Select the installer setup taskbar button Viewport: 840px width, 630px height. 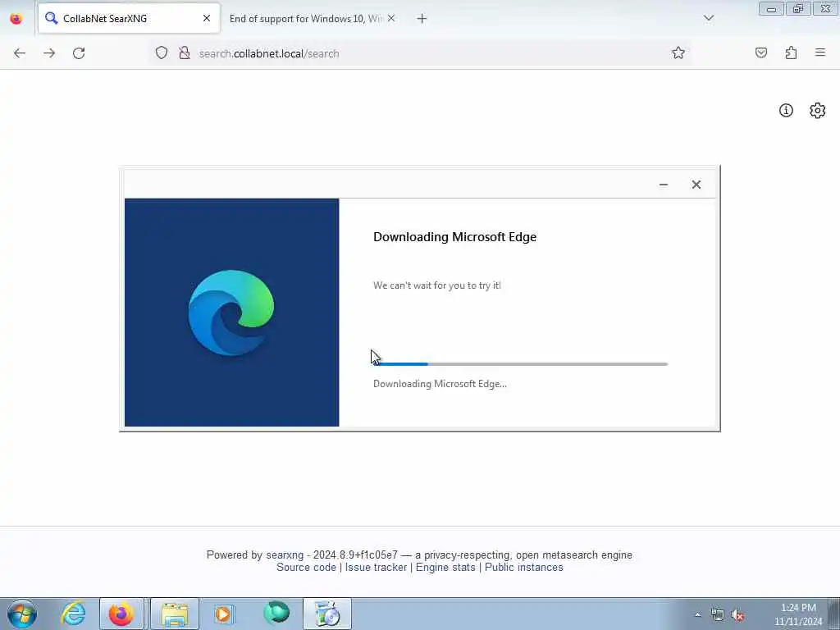click(327, 614)
